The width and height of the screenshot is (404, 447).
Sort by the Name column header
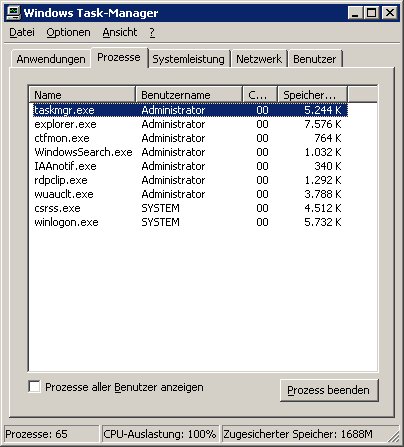82,95
